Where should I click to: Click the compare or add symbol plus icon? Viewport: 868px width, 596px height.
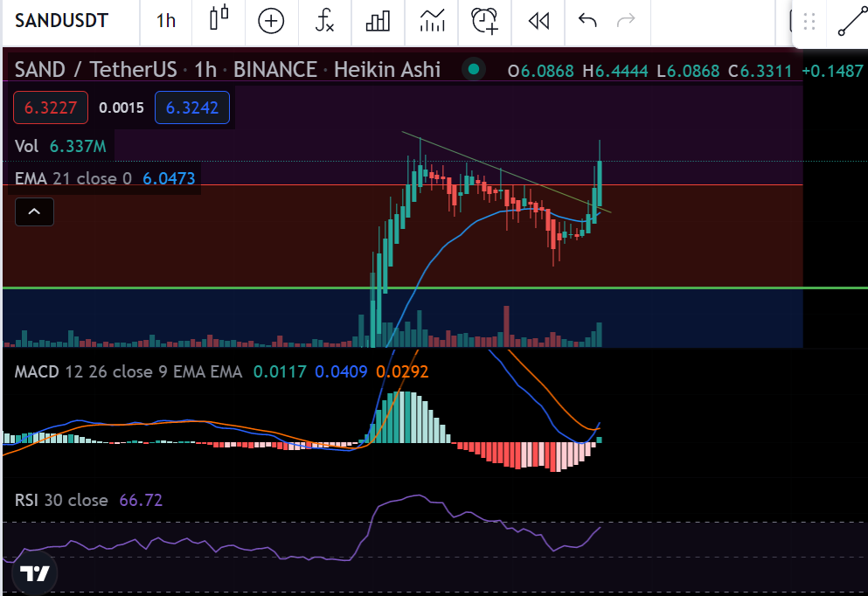coord(271,21)
